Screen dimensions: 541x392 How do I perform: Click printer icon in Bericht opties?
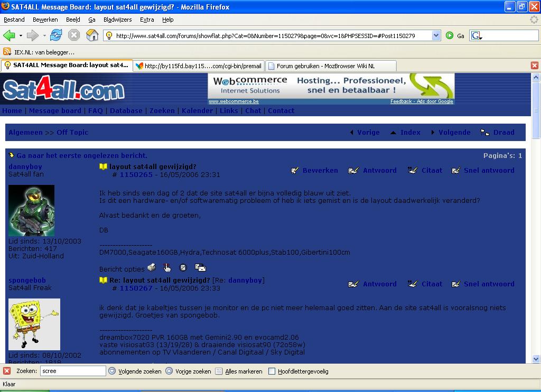(x=152, y=267)
